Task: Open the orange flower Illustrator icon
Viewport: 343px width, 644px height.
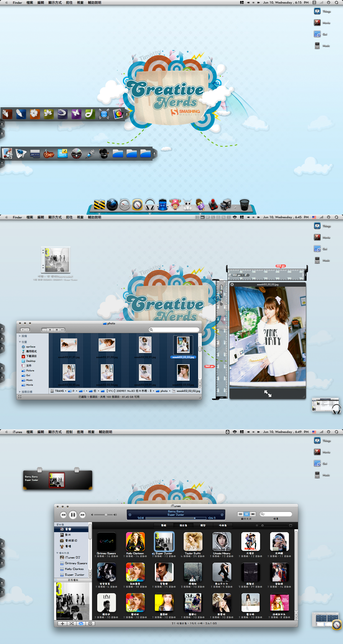Action: coord(35,114)
